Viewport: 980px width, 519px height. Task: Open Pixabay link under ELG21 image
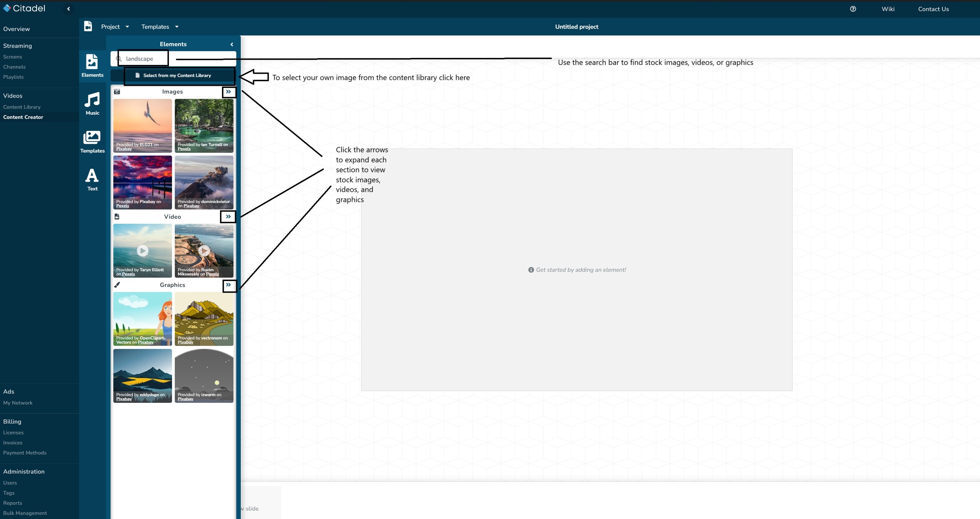coord(124,149)
